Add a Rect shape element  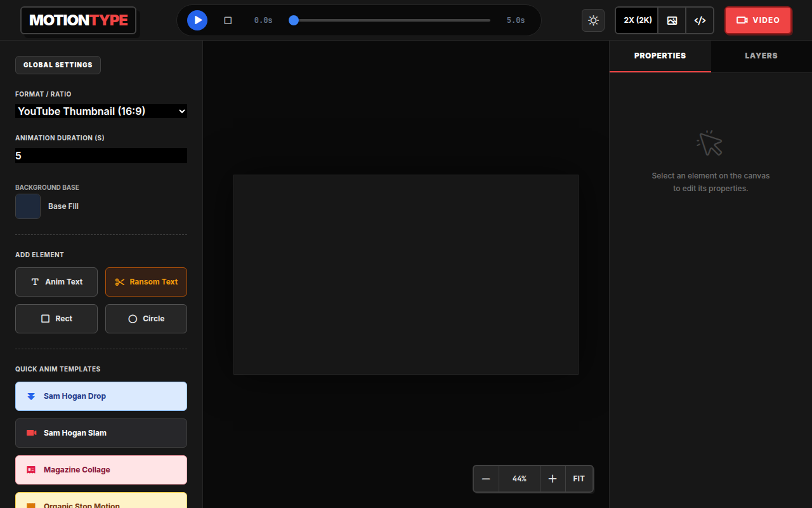(x=56, y=319)
